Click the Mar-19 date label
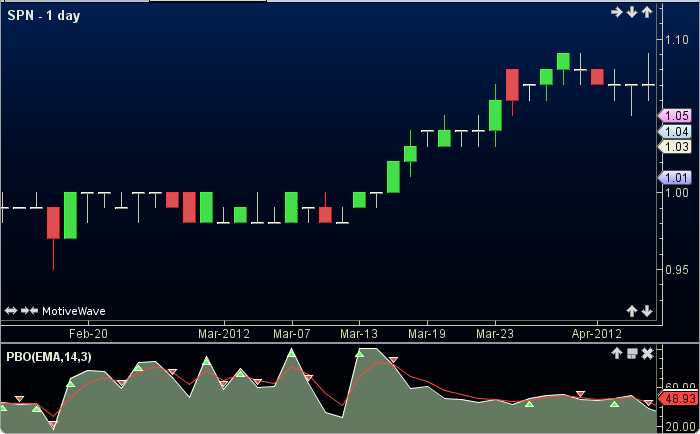 [427, 334]
